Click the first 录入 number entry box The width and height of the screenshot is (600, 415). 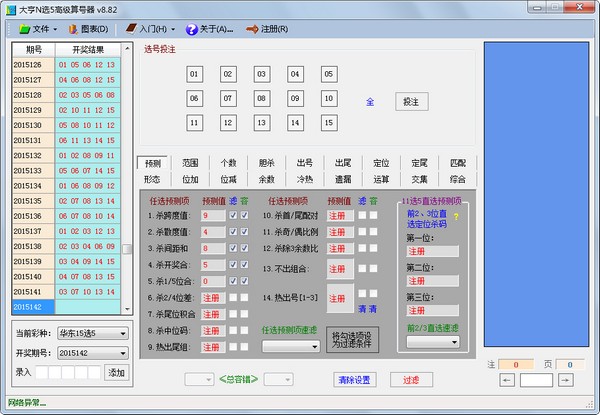tap(42, 372)
